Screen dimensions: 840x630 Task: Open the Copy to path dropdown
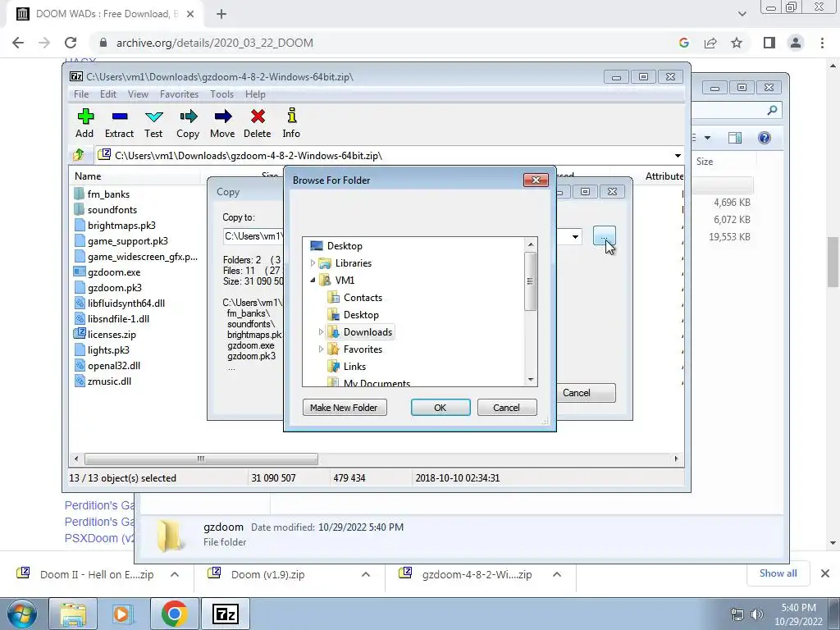[575, 236]
